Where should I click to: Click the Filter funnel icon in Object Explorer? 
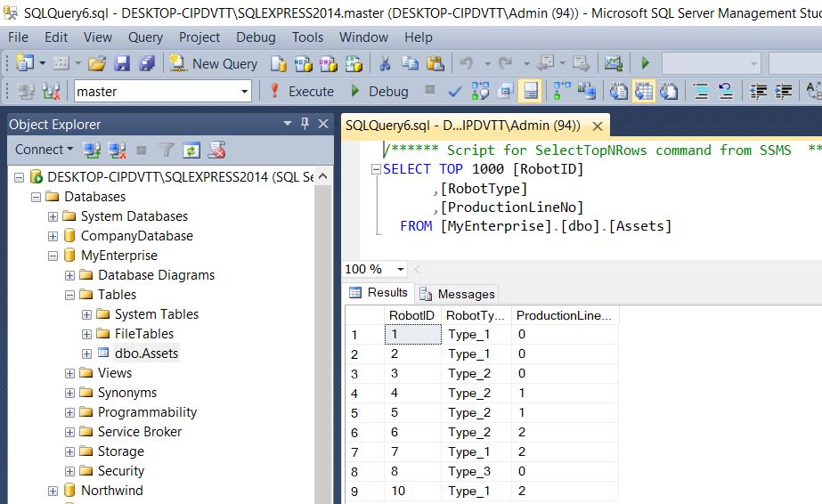coord(167,150)
